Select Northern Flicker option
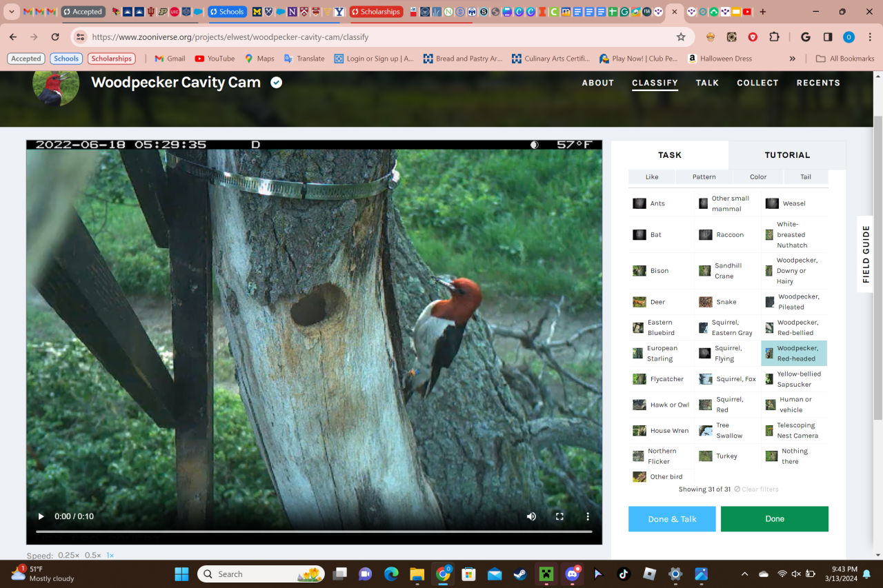 [x=661, y=456]
